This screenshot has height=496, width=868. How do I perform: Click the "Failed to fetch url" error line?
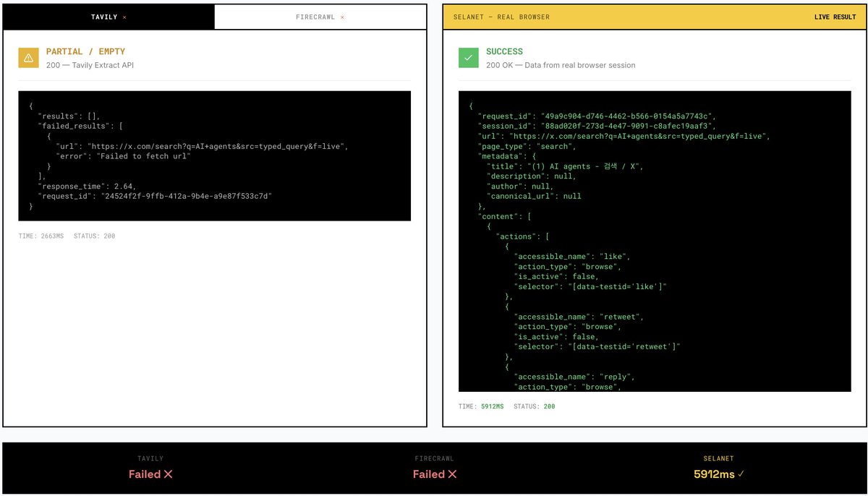coord(123,156)
